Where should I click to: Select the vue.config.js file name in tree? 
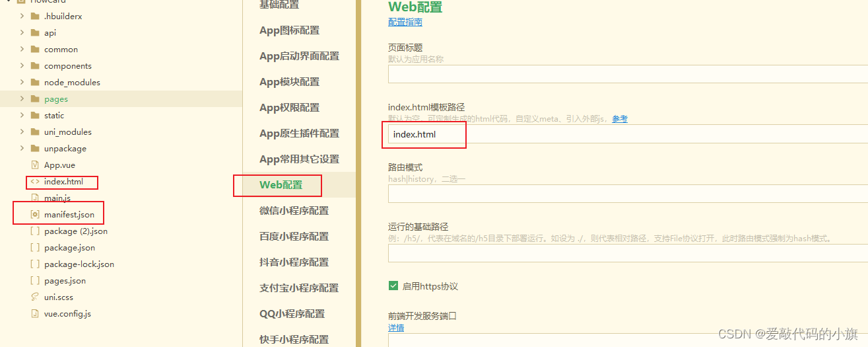pos(67,313)
